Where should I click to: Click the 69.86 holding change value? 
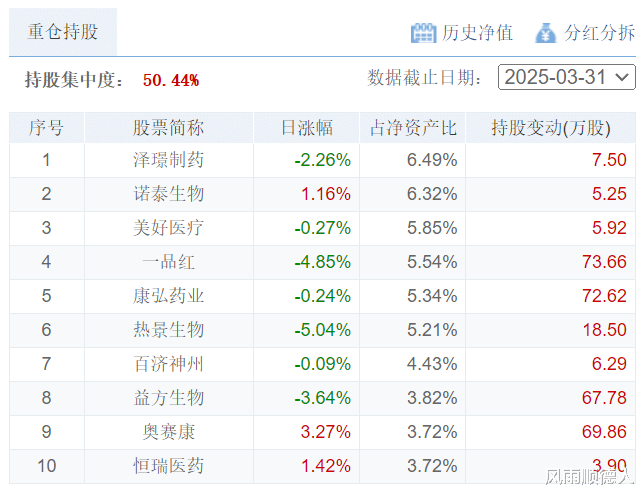[x=604, y=432]
